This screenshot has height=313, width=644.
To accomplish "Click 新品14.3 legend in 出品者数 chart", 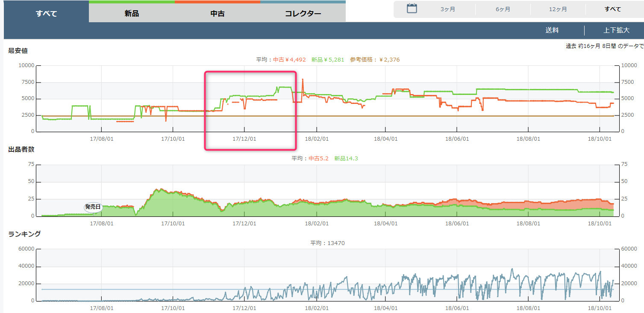I will pyautogui.click(x=346, y=158).
